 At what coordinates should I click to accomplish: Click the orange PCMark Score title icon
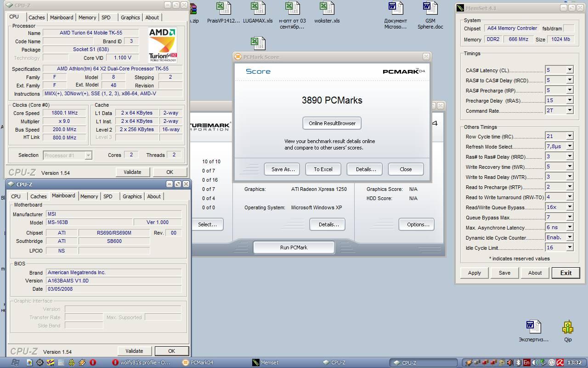point(238,57)
